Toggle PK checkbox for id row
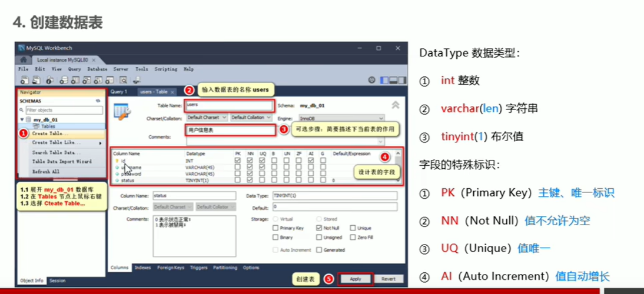644x294 pixels. coord(237,161)
